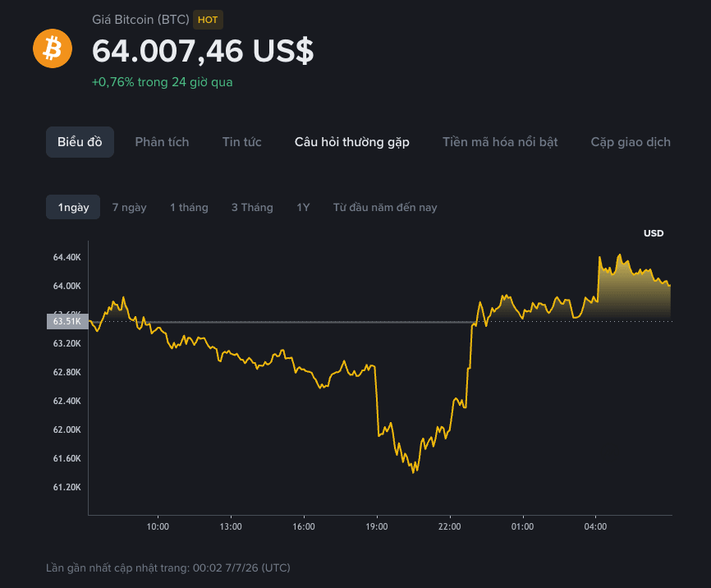The image size is (711, 588).
Task: Click the USD currency label above chart
Action: click(654, 233)
